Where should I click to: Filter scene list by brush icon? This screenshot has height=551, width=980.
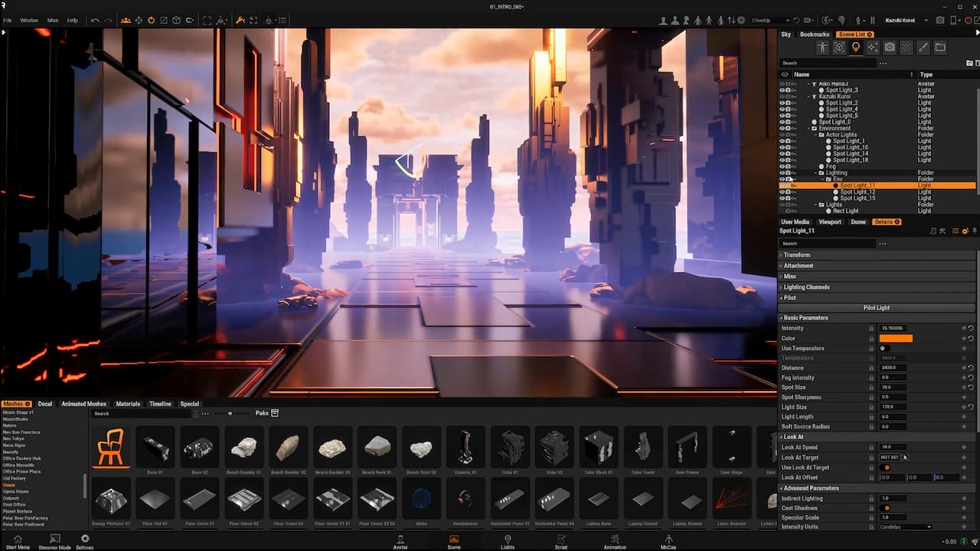coord(923,47)
